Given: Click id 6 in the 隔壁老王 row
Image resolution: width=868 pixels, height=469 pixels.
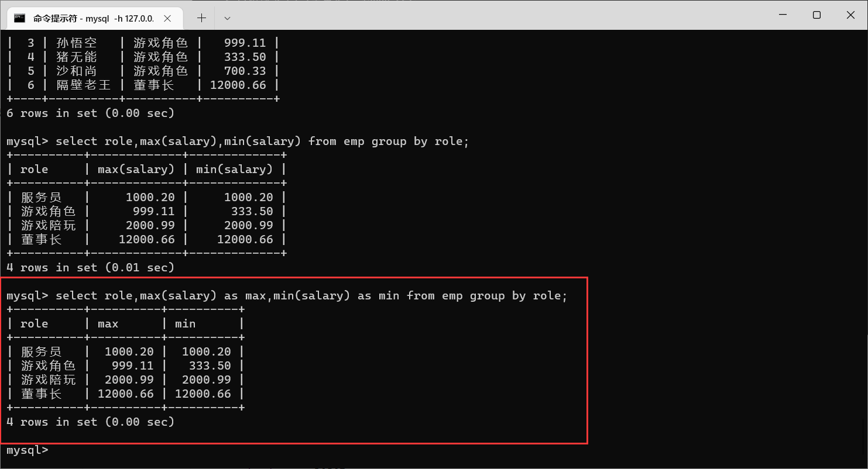Looking at the screenshot, I should (30, 85).
